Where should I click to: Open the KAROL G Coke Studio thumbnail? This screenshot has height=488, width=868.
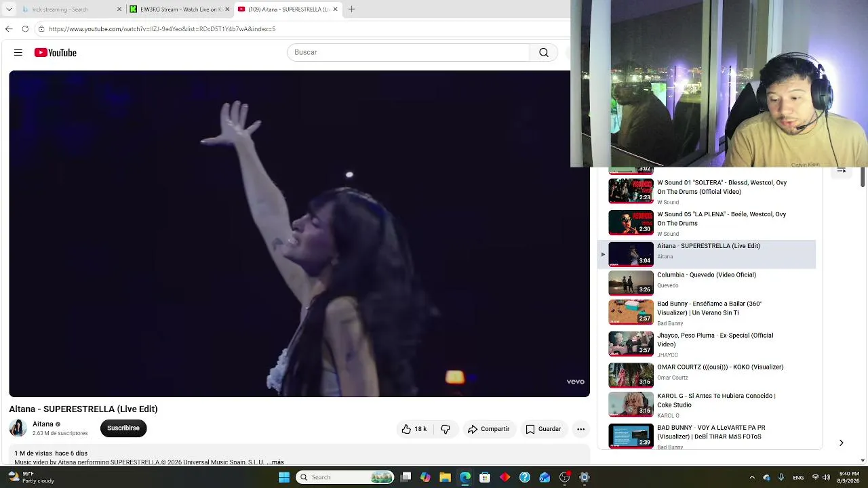[631, 405]
